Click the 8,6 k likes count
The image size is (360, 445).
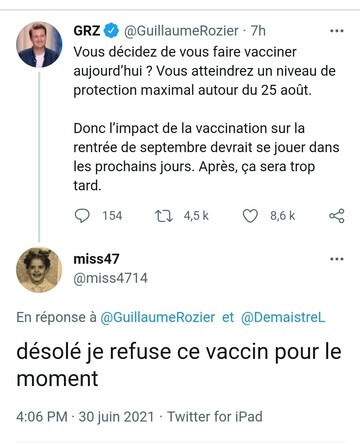click(x=283, y=216)
